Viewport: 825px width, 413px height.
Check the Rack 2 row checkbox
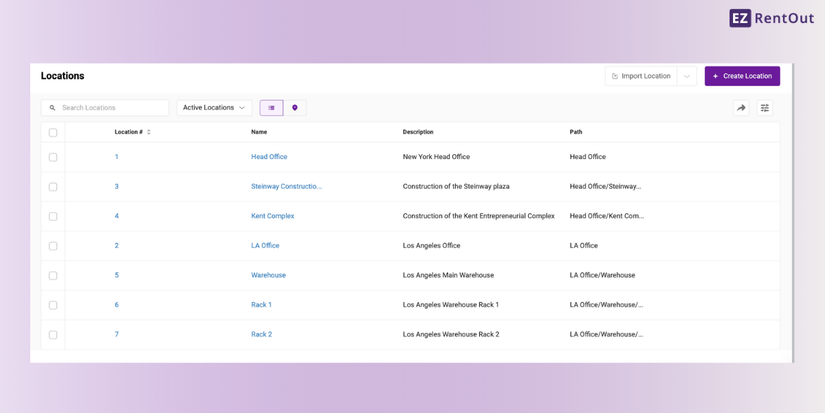[x=53, y=335]
